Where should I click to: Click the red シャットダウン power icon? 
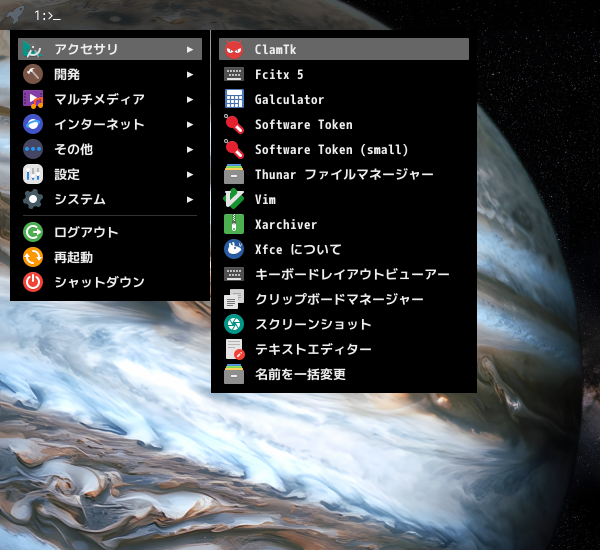(33, 282)
